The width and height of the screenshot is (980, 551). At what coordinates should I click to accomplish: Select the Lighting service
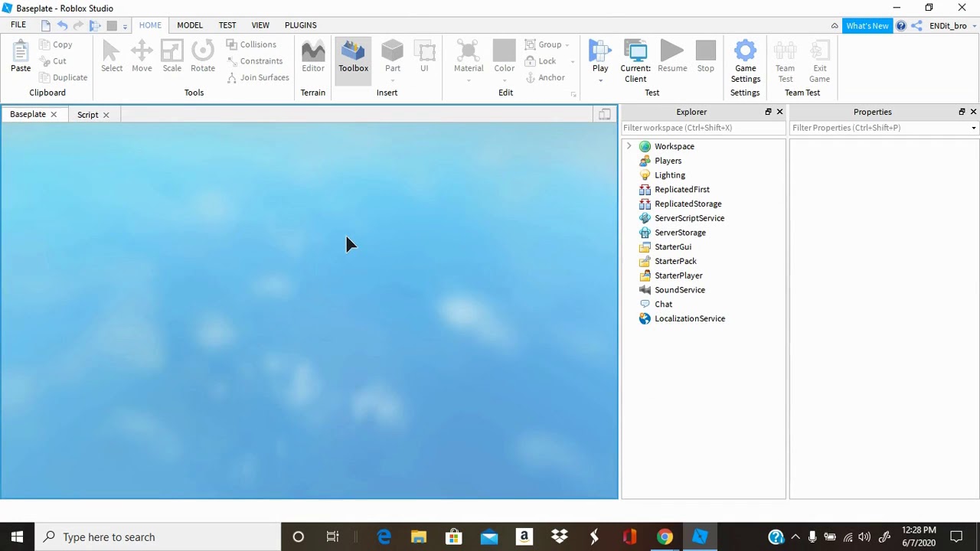(x=670, y=175)
